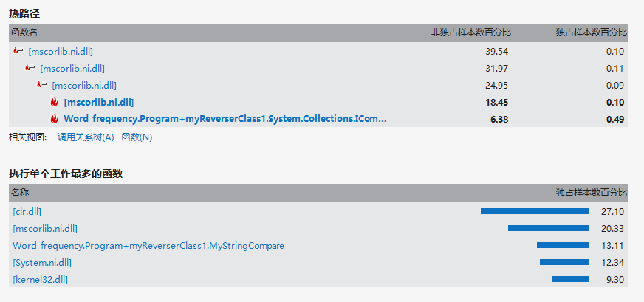Open the second-level [mscorlib.ni.dll] hot path entry
644x302 pixels.
click(72, 68)
